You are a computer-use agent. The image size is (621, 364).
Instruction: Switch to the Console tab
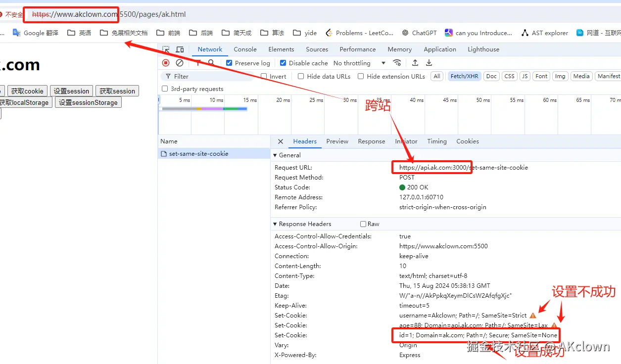pos(245,49)
